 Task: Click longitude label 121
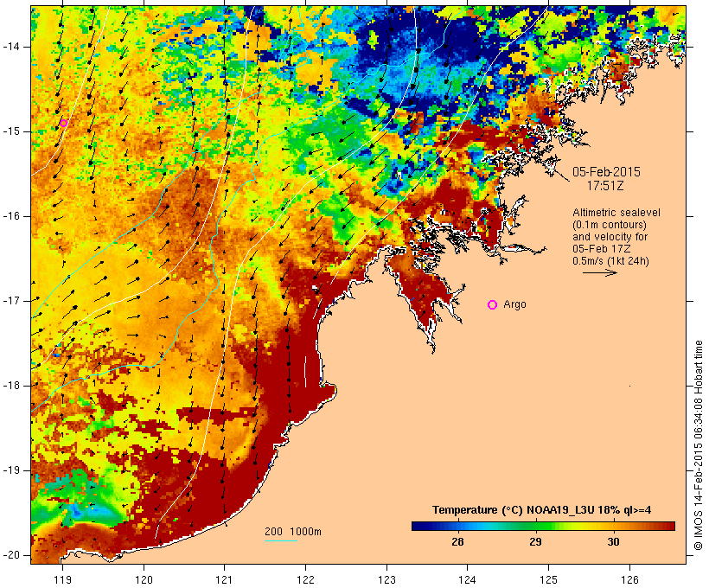point(224,580)
